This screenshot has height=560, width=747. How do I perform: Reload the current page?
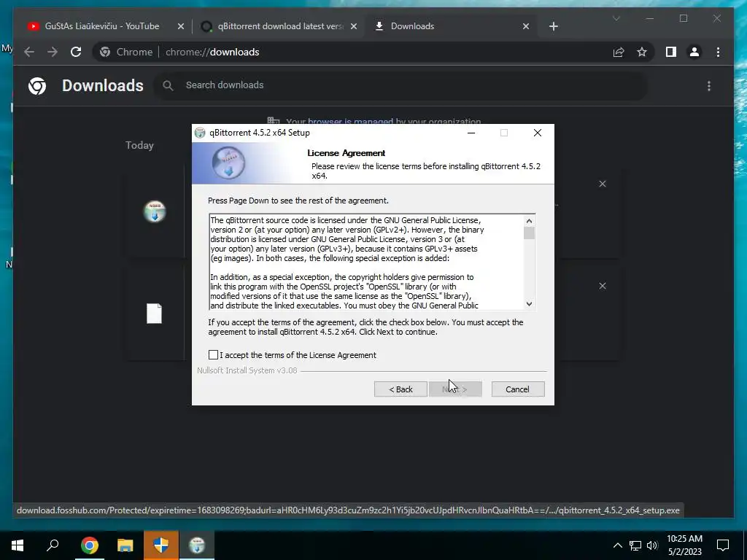point(76,52)
